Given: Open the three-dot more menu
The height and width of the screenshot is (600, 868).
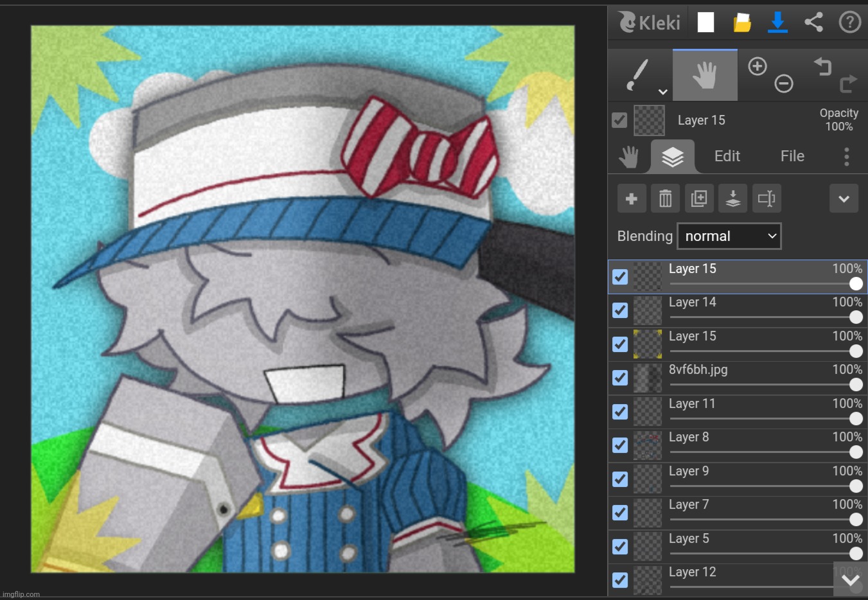Looking at the screenshot, I should [846, 156].
